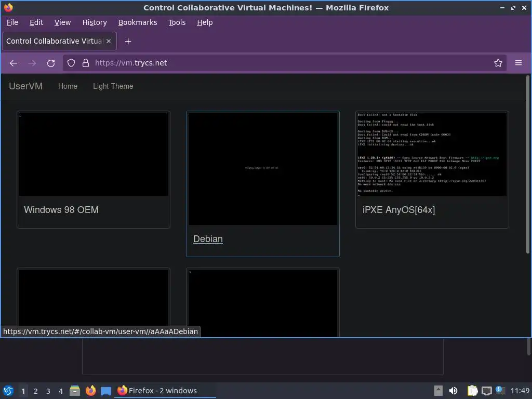Open the Edit menu

click(36, 22)
